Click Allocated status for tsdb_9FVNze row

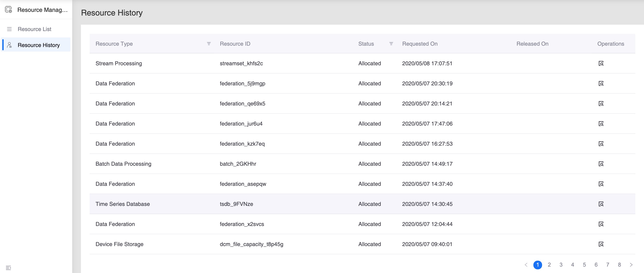click(x=370, y=204)
